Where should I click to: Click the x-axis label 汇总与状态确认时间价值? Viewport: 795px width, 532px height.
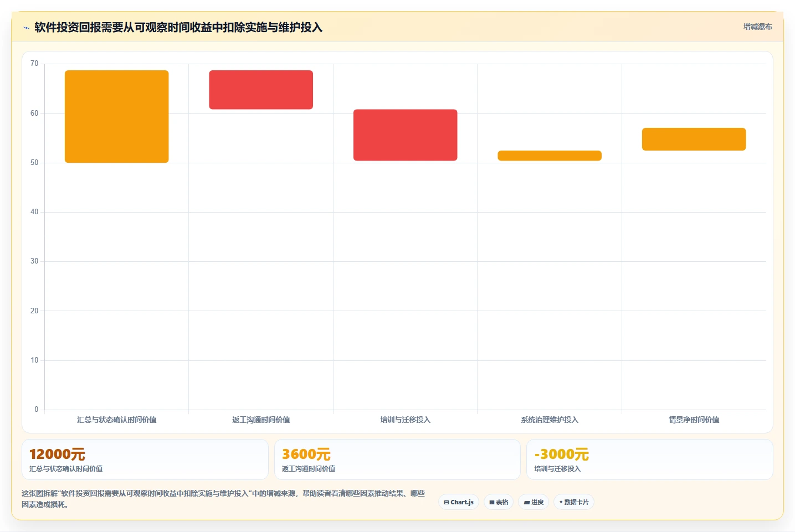[117, 420]
